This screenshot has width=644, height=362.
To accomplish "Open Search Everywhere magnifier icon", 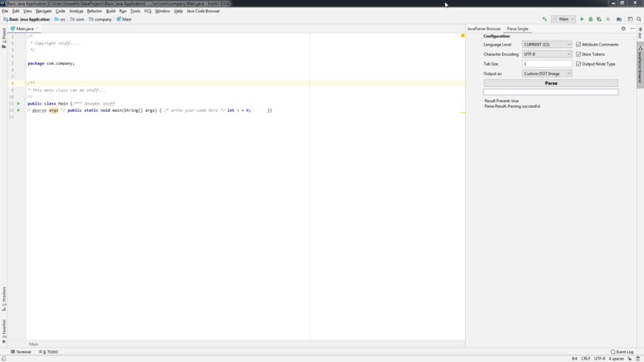I will (x=638, y=19).
